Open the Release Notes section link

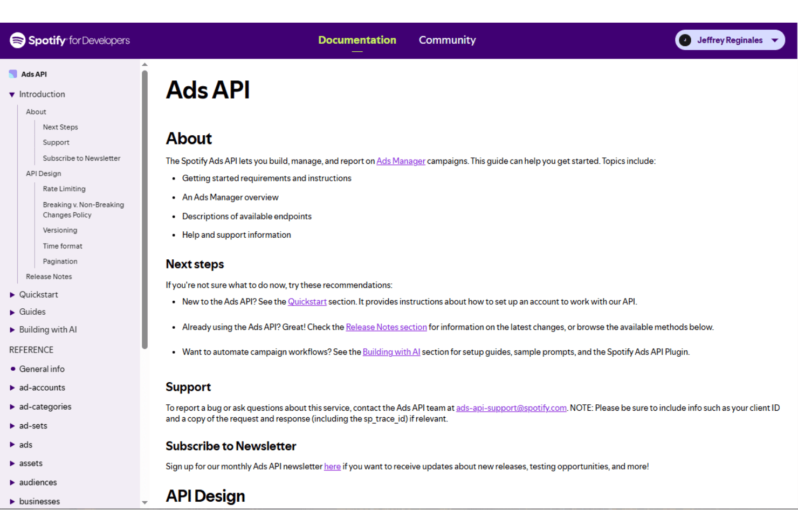386,327
